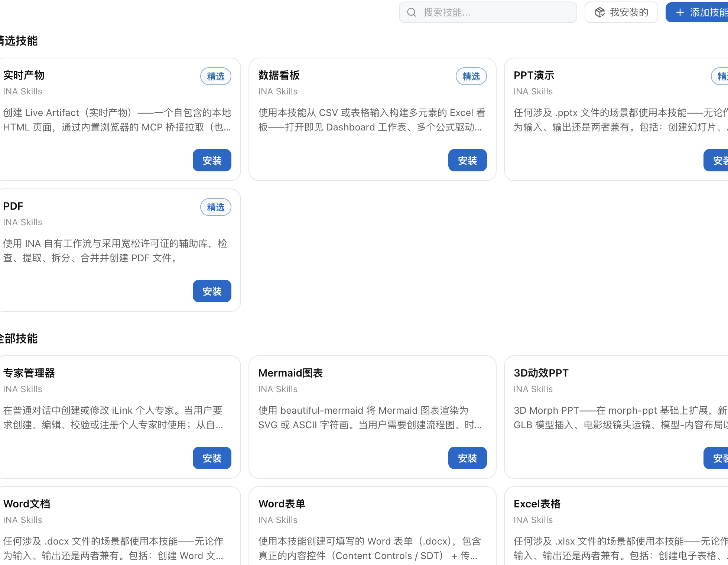Open the 3D动效PPT card title
The image size is (728, 565).
[541, 373]
